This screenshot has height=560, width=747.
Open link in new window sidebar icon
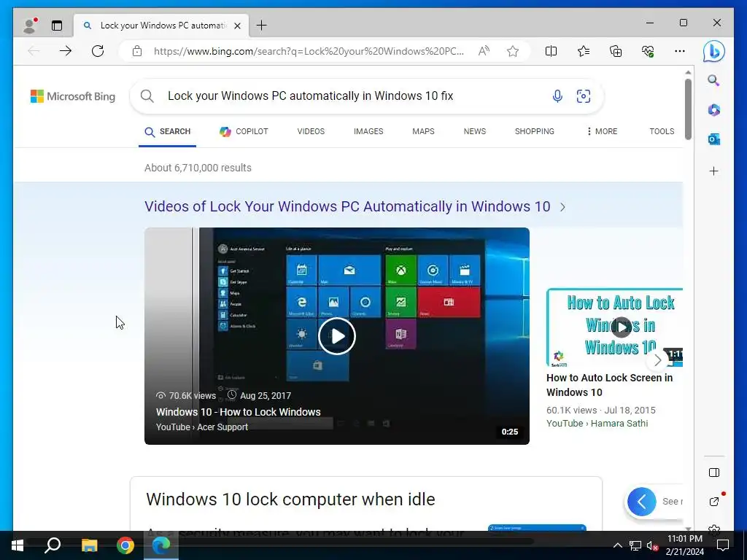[x=713, y=501]
